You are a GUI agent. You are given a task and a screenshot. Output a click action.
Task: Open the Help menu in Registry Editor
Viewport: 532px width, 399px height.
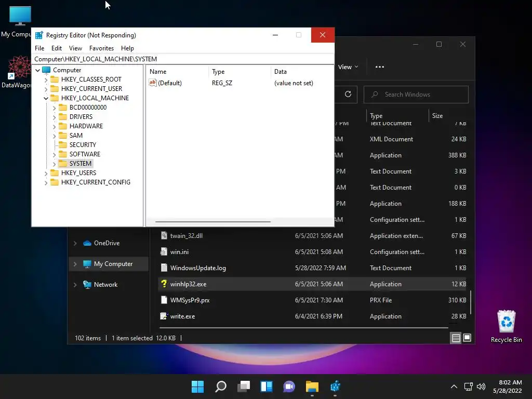tap(127, 48)
